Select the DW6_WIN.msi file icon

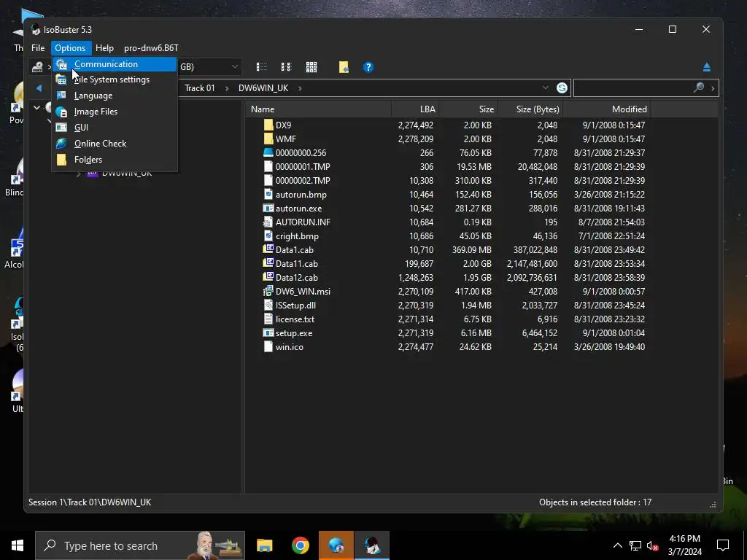(x=268, y=291)
